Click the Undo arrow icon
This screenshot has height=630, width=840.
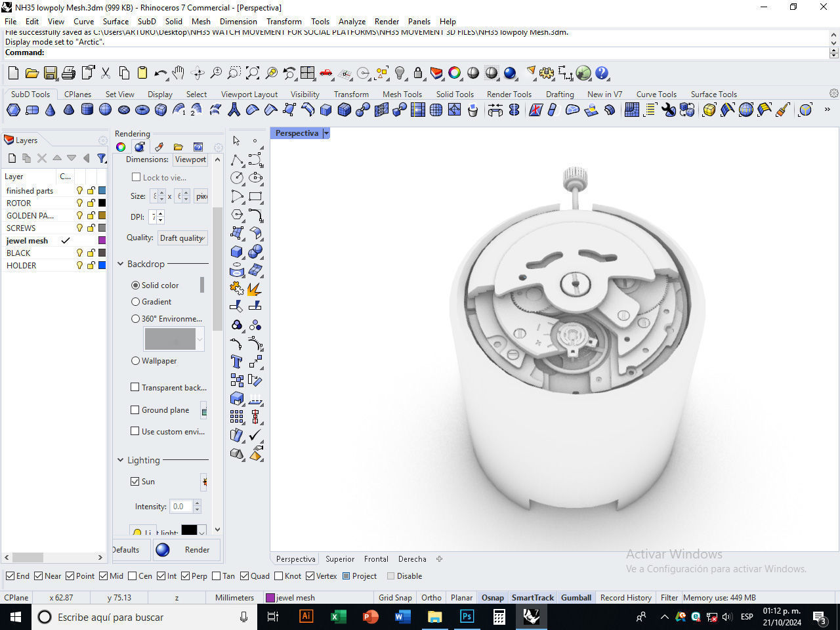pos(161,73)
